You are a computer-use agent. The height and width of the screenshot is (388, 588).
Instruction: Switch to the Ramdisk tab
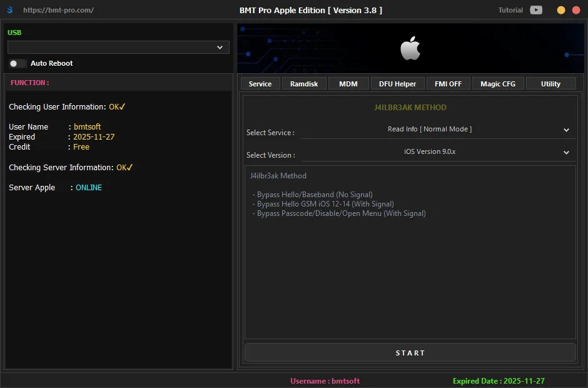click(304, 84)
